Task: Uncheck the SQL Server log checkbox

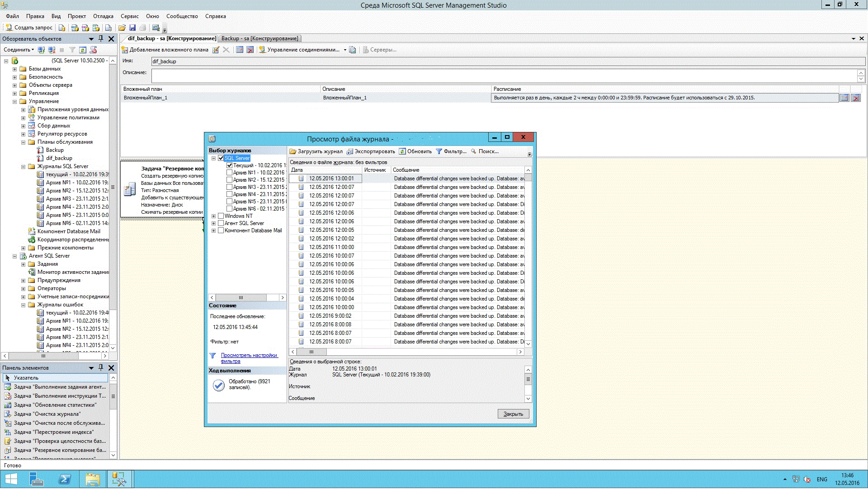Action: point(221,158)
